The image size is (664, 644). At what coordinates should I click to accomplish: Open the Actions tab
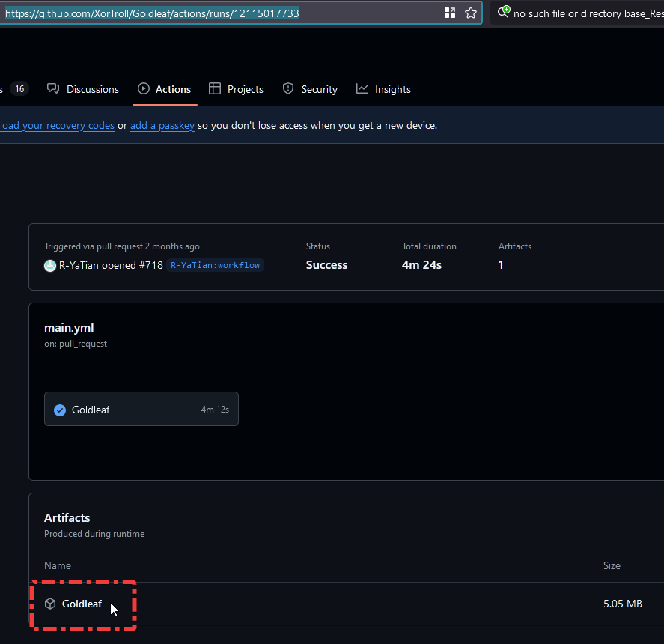click(165, 89)
